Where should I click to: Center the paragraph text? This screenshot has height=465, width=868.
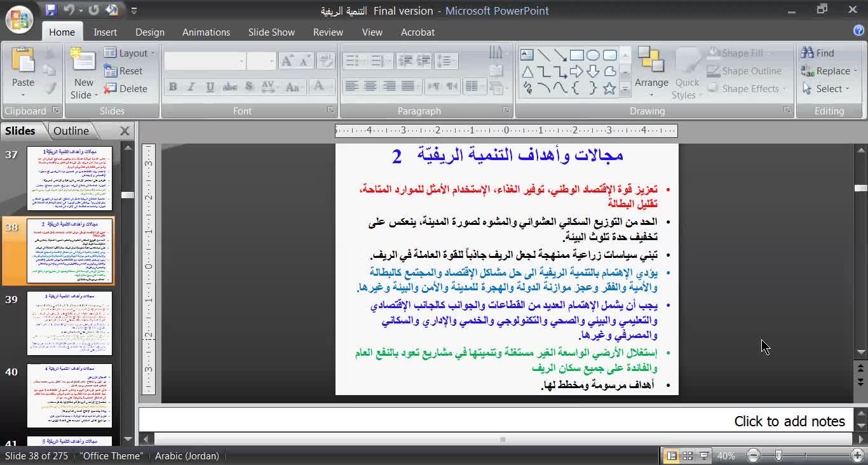[x=370, y=86]
